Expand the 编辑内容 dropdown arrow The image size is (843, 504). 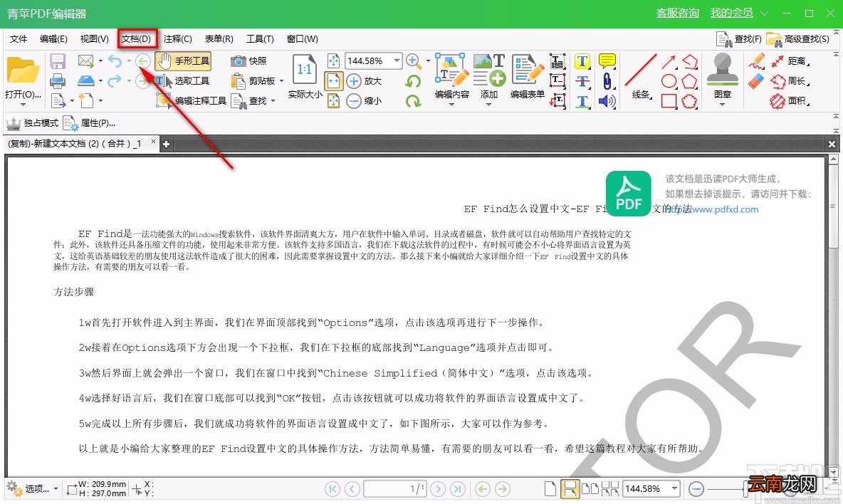pos(451,104)
